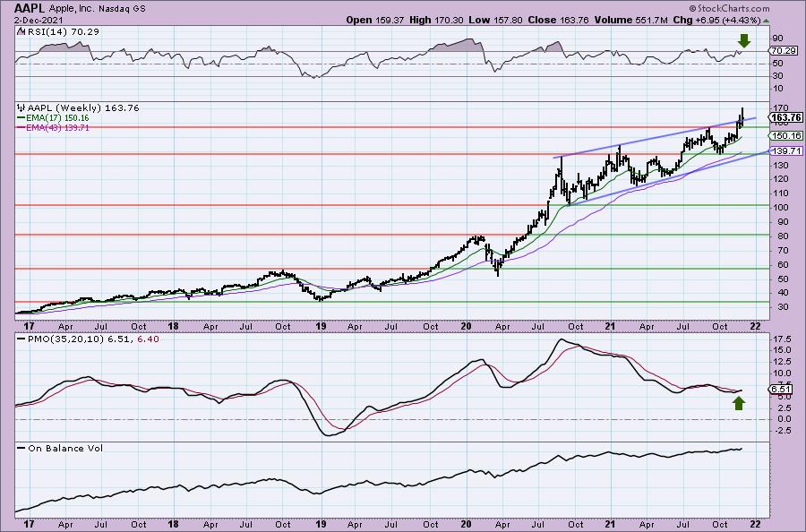Click the 130 label on price axis

(779, 166)
